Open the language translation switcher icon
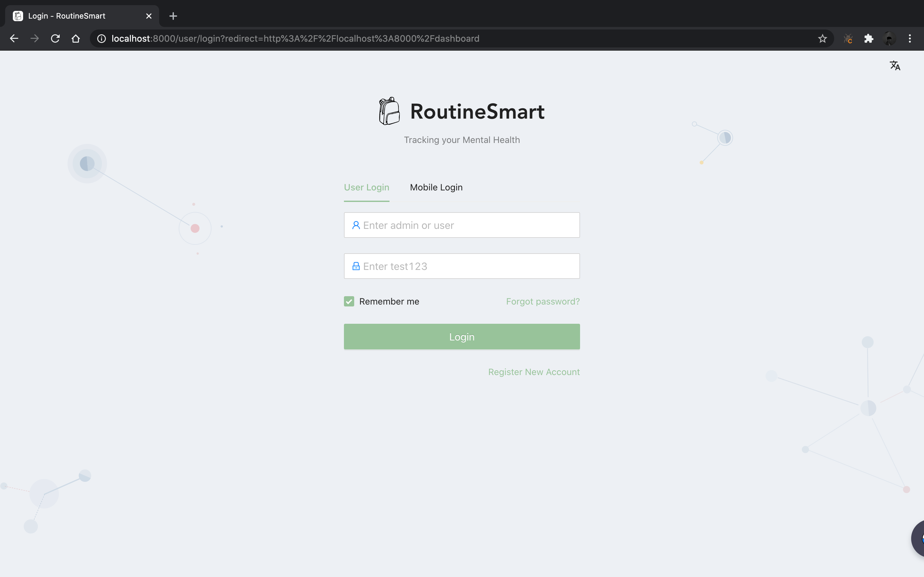 (x=894, y=66)
